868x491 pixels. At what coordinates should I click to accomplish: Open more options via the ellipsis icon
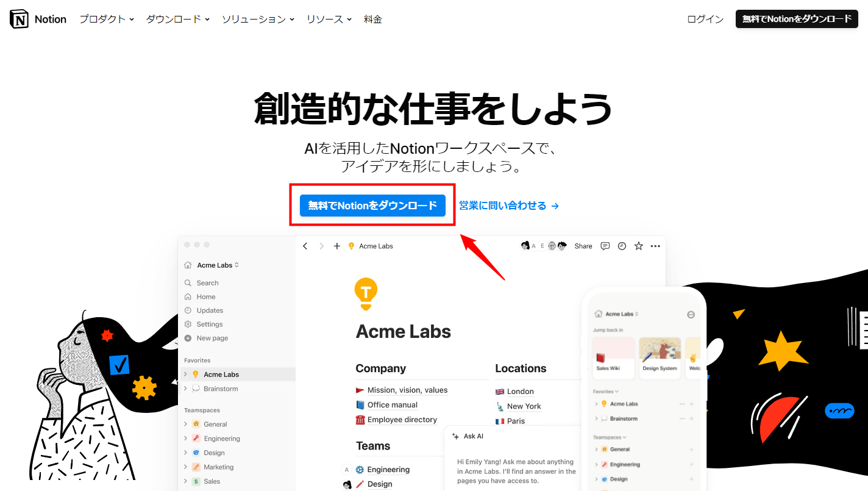[x=655, y=246]
